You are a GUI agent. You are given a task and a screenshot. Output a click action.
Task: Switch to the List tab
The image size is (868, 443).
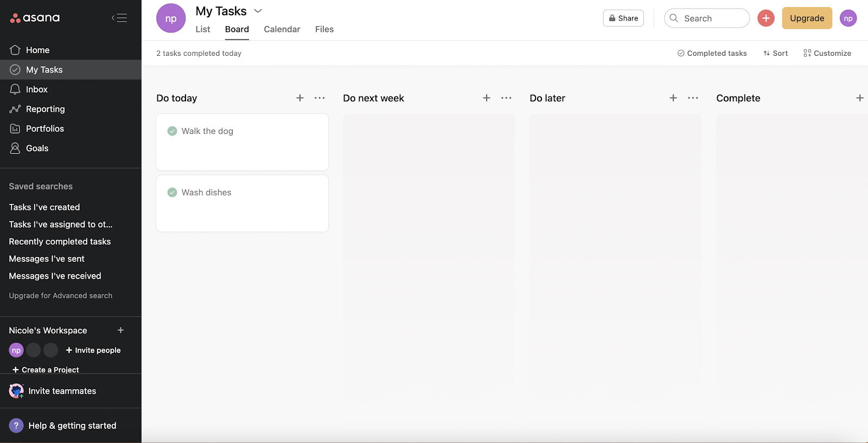click(x=203, y=29)
